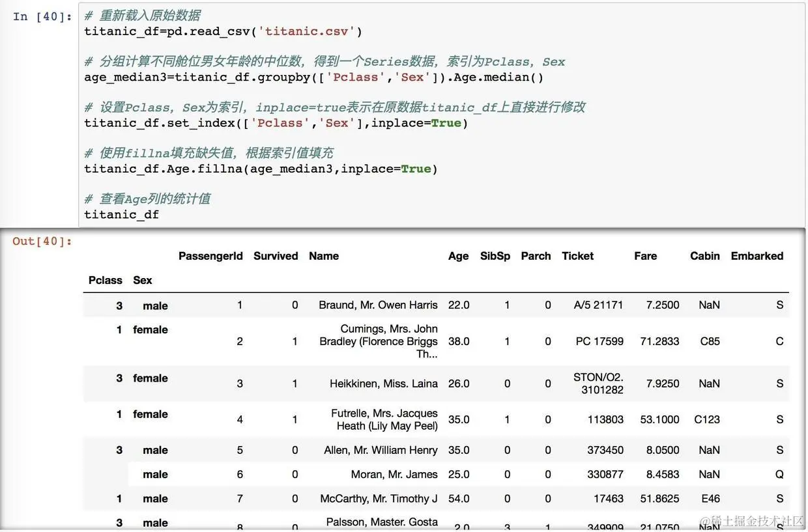The height and width of the screenshot is (532, 808).
Task: Click the fare value 53.1000
Action: 659,419
